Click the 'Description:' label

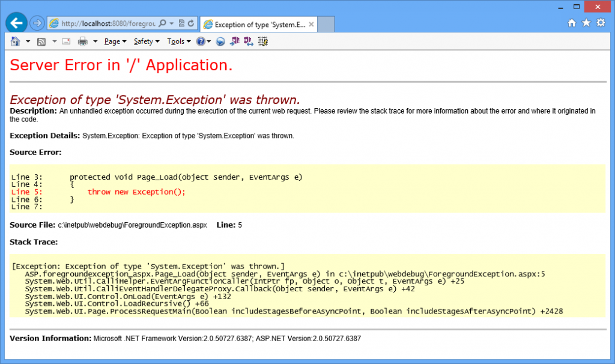point(34,111)
